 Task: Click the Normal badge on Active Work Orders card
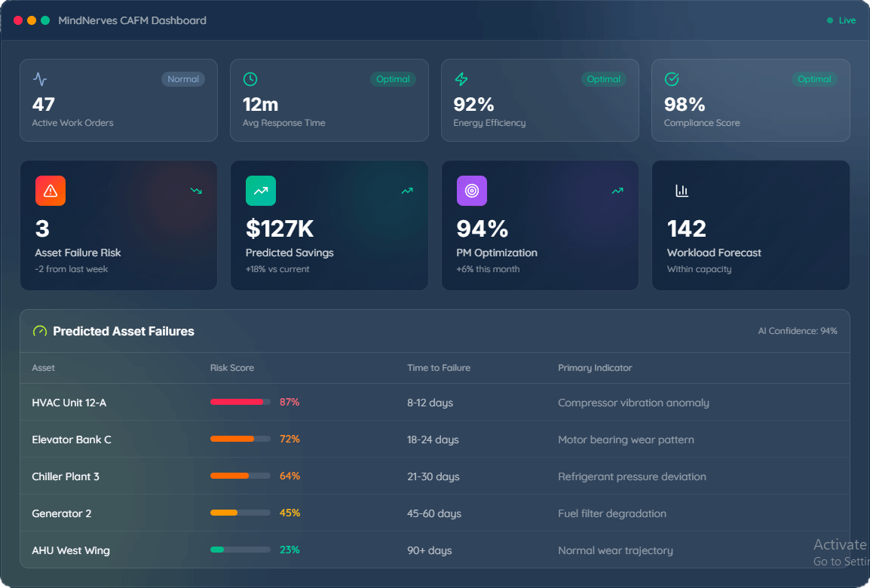tap(183, 78)
